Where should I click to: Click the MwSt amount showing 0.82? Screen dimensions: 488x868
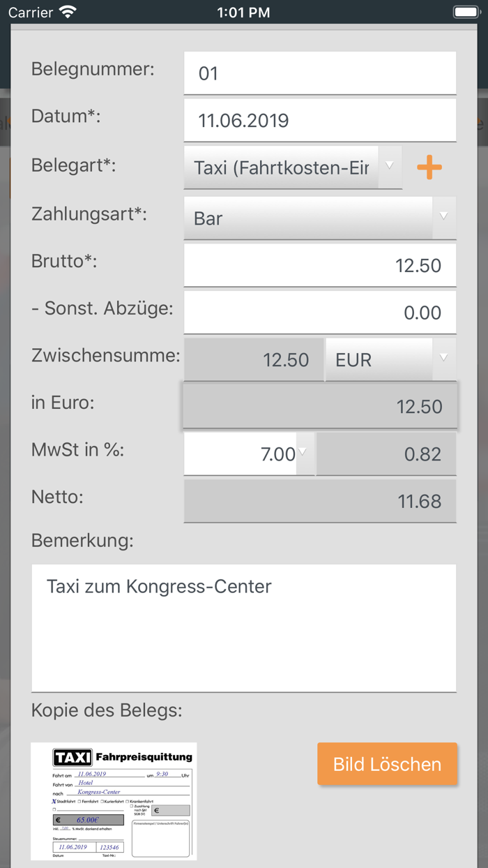click(386, 454)
